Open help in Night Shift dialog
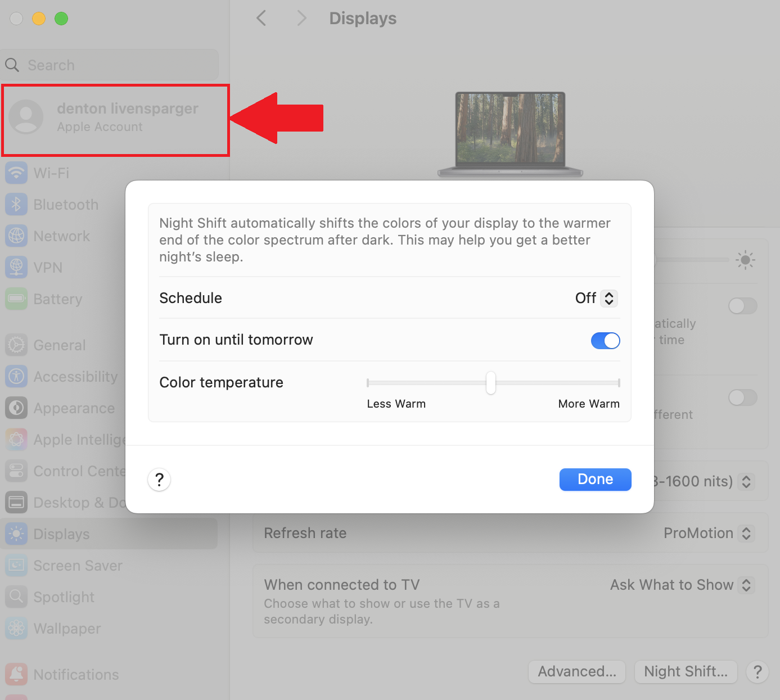 [159, 480]
